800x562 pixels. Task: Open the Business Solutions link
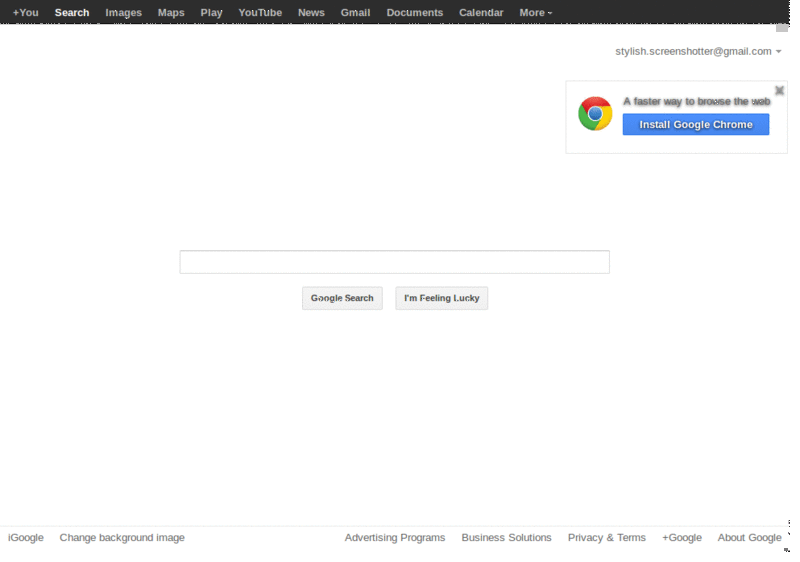coord(507,538)
